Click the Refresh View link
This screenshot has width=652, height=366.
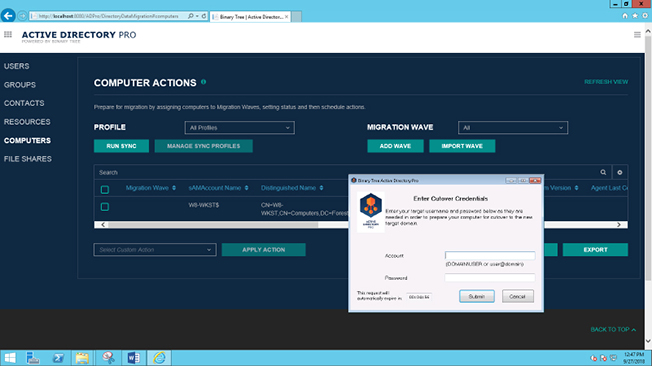[x=606, y=82]
